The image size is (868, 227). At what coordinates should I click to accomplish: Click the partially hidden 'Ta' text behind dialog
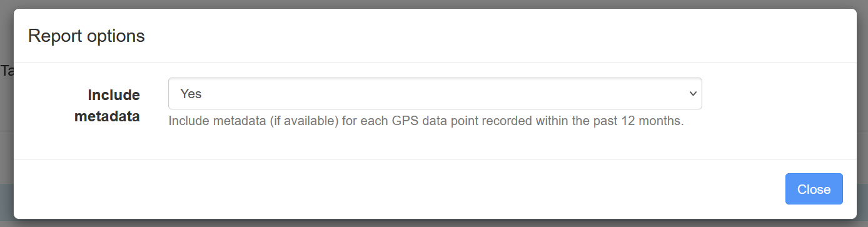[6, 71]
